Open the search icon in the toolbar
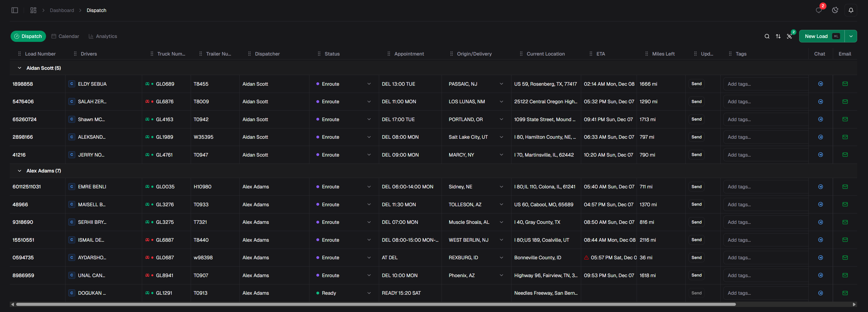Screen dimensions: 868x312 pyautogui.click(x=767, y=36)
